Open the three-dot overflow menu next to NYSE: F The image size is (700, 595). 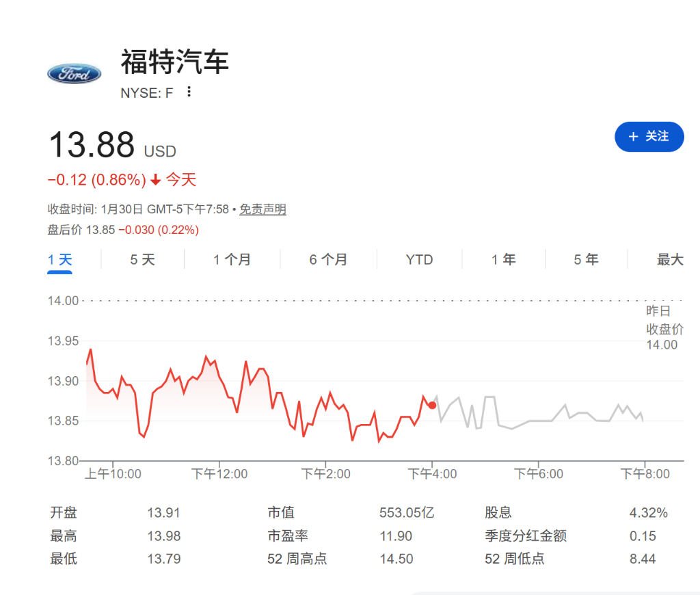(188, 92)
